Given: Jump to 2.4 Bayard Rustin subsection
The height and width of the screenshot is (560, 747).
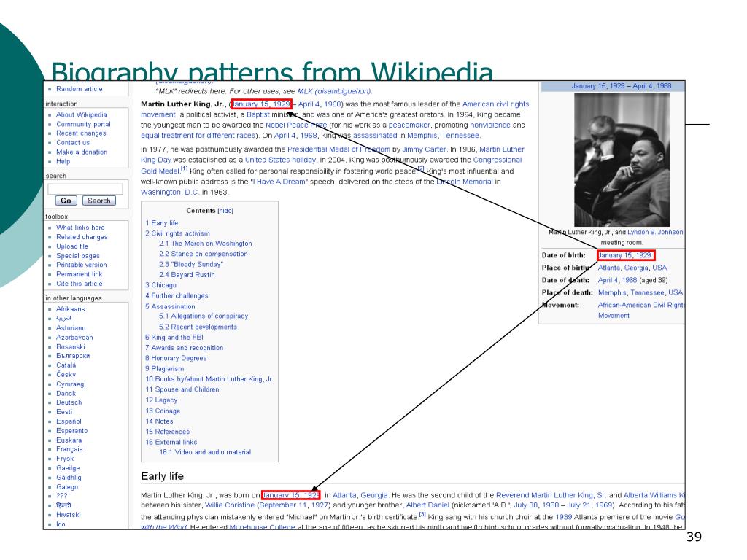Looking at the screenshot, I should [187, 275].
